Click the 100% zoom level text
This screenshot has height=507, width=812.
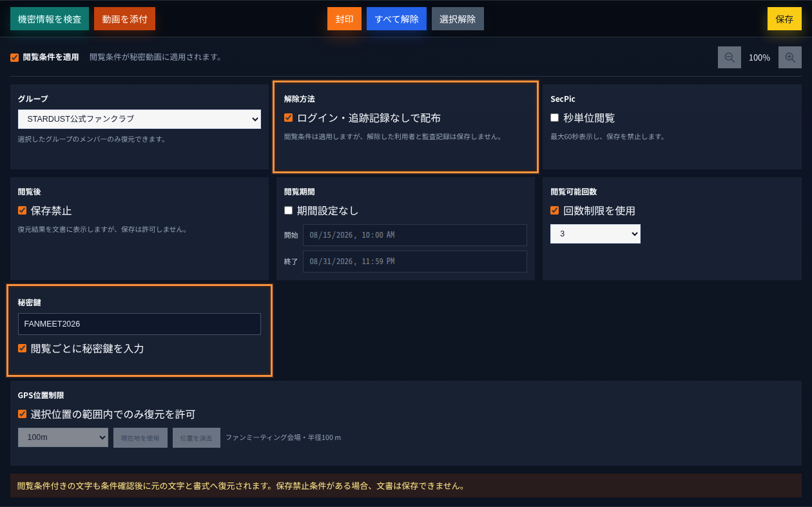click(759, 58)
